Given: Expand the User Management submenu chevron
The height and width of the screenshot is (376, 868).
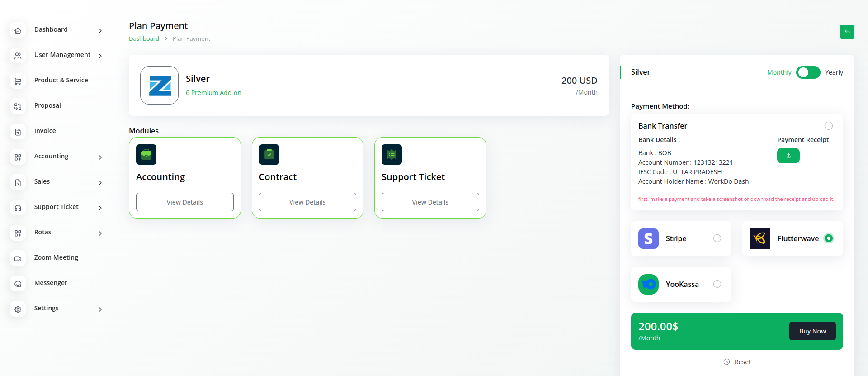Looking at the screenshot, I should coord(100,56).
